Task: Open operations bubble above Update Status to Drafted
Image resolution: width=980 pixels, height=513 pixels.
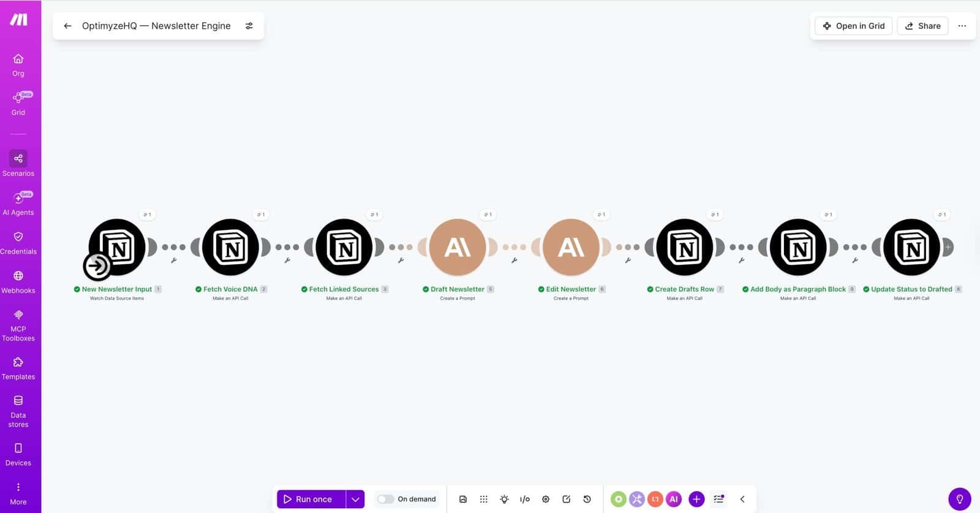Action: [942, 215]
